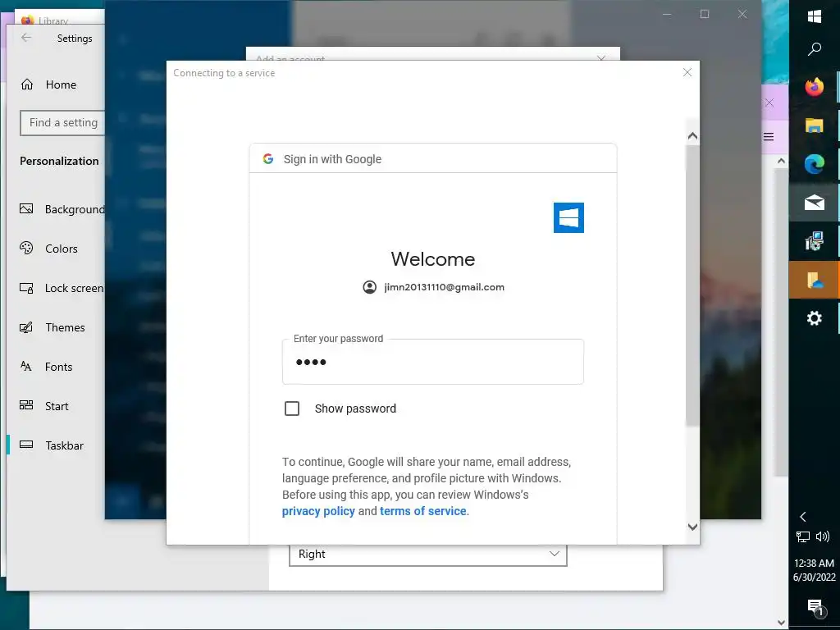Launch Microsoft Edge from the taskbar
The image size is (840, 630).
coord(815,164)
